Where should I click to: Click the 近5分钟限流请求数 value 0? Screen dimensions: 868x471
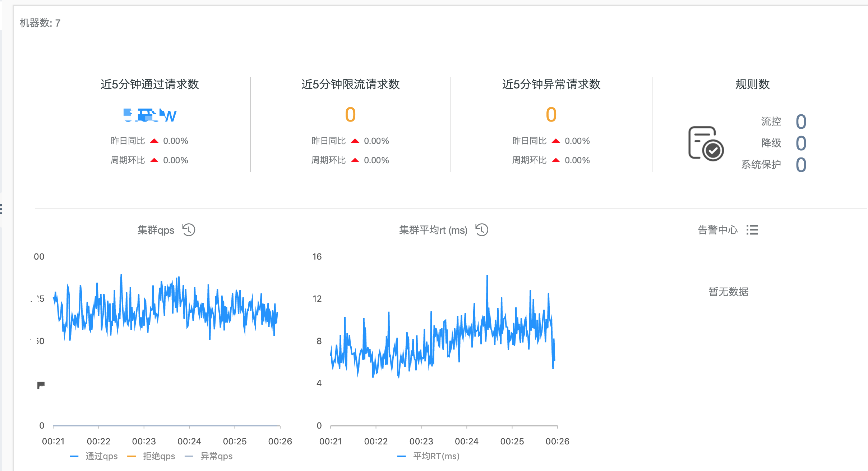click(x=350, y=115)
